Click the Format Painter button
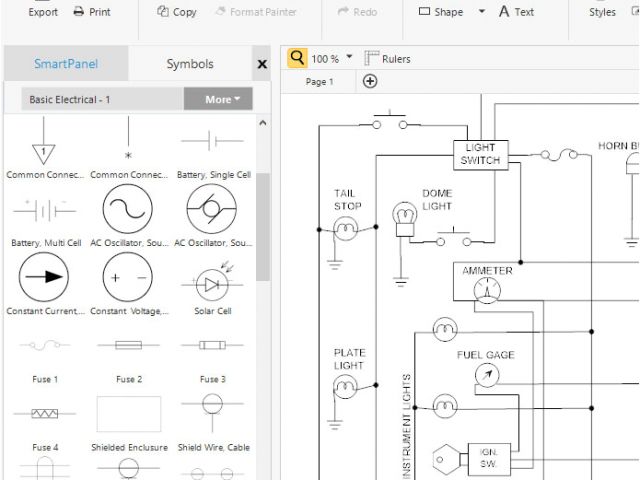Image resolution: width=640 pixels, height=480 pixels. (255, 12)
